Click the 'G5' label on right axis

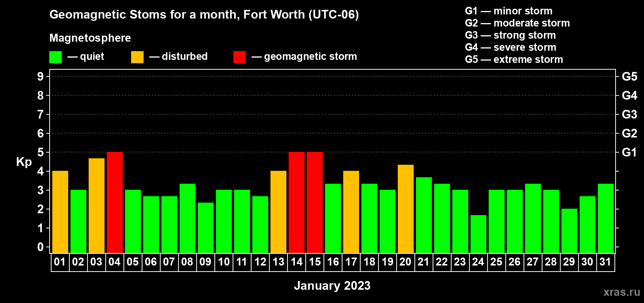(630, 77)
